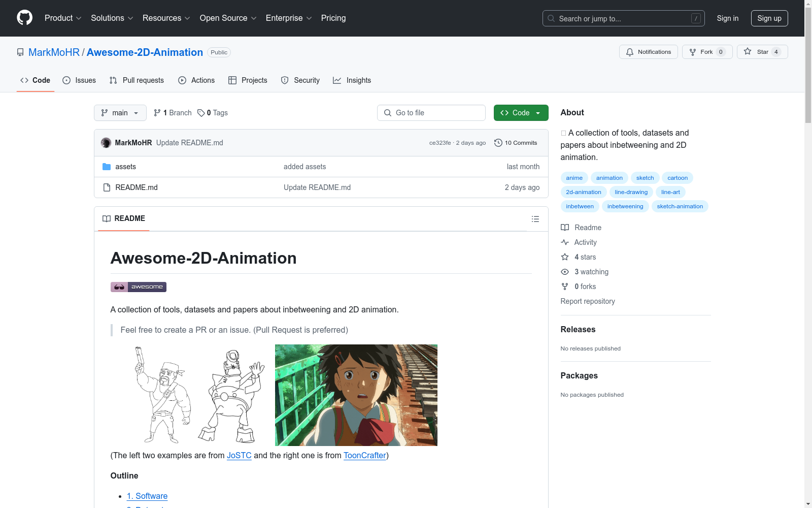
Task: Click the assets folder icon
Action: click(x=107, y=167)
